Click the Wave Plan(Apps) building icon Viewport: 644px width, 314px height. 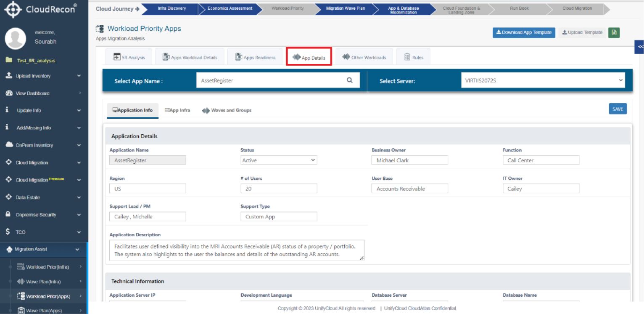click(21, 311)
